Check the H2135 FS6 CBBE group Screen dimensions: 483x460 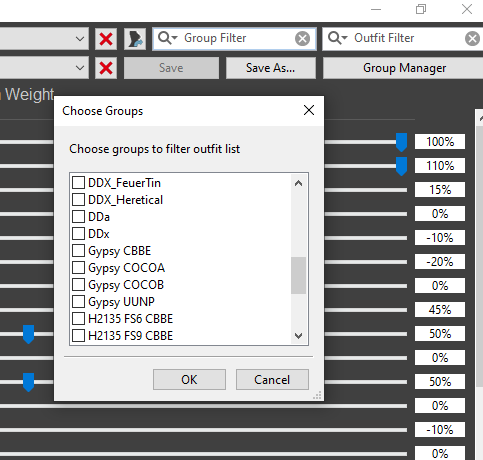(x=78, y=319)
